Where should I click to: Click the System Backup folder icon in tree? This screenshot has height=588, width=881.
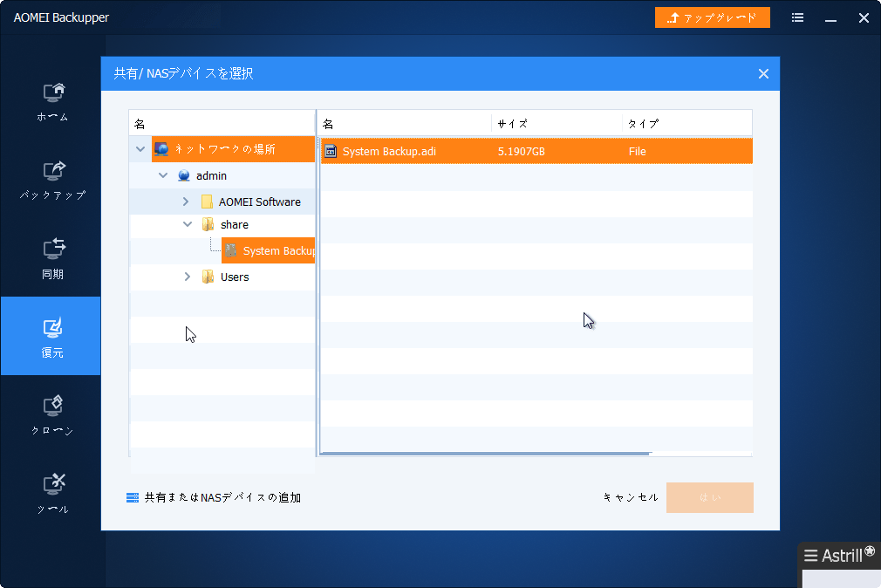[x=231, y=250]
